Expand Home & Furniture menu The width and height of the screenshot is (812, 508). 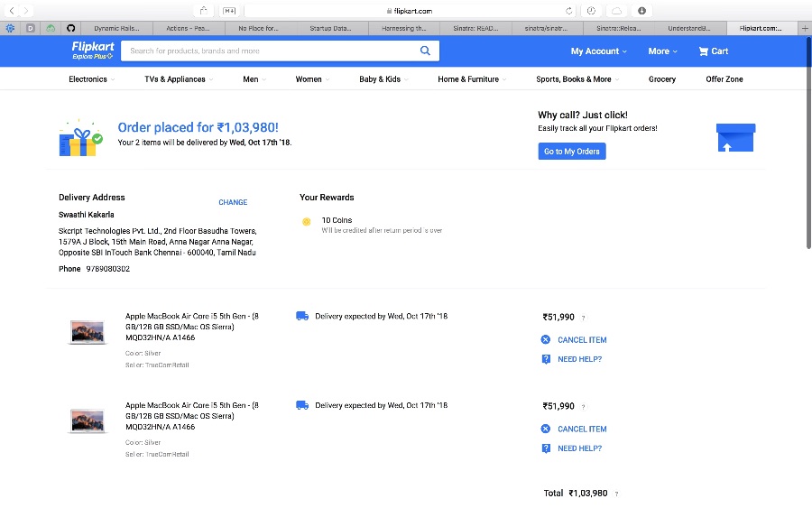tap(472, 79)
